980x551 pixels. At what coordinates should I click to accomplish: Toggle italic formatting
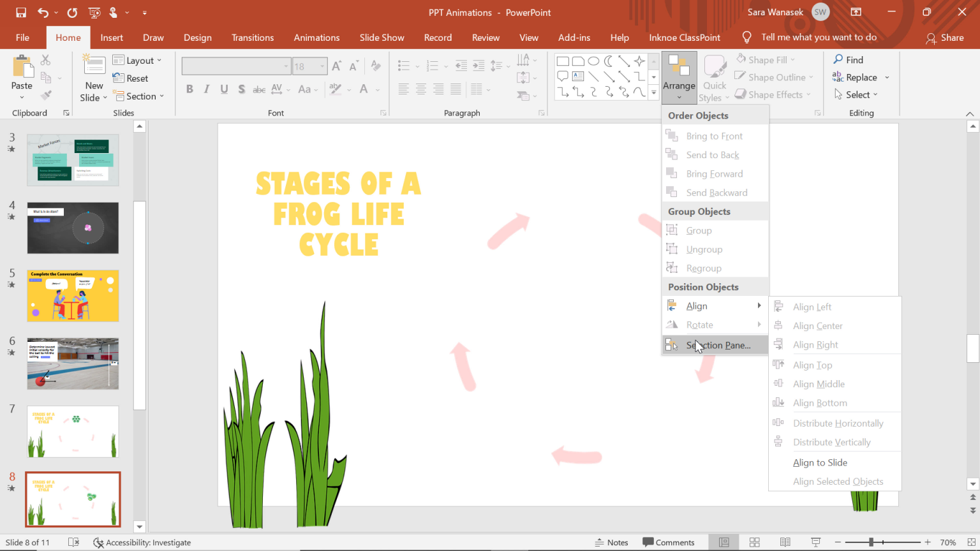coord(205,89)
